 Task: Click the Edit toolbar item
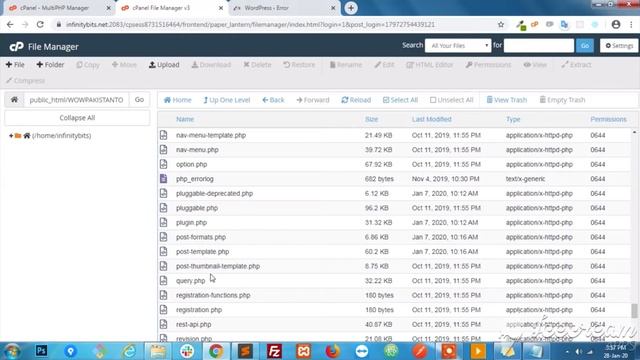click(x=384, y=64)
